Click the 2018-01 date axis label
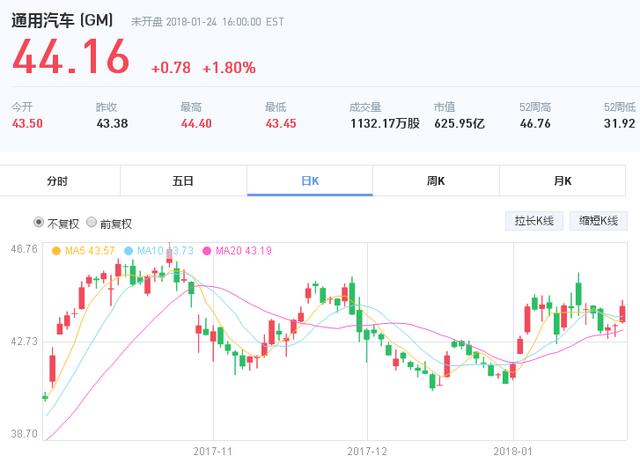This screenshot has height=456, width=640. 513,451
